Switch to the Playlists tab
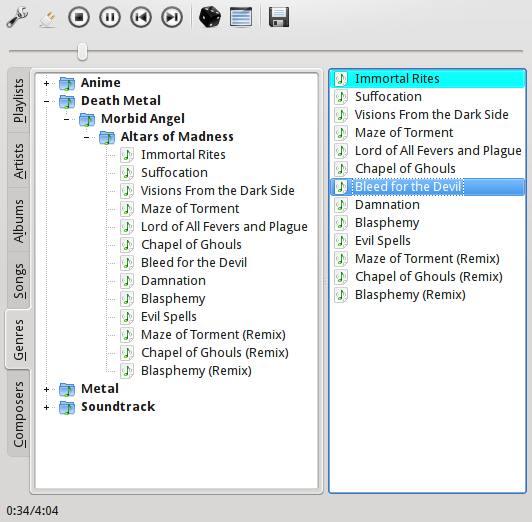This screenshot has height=522, width=532. pos(18,100)
